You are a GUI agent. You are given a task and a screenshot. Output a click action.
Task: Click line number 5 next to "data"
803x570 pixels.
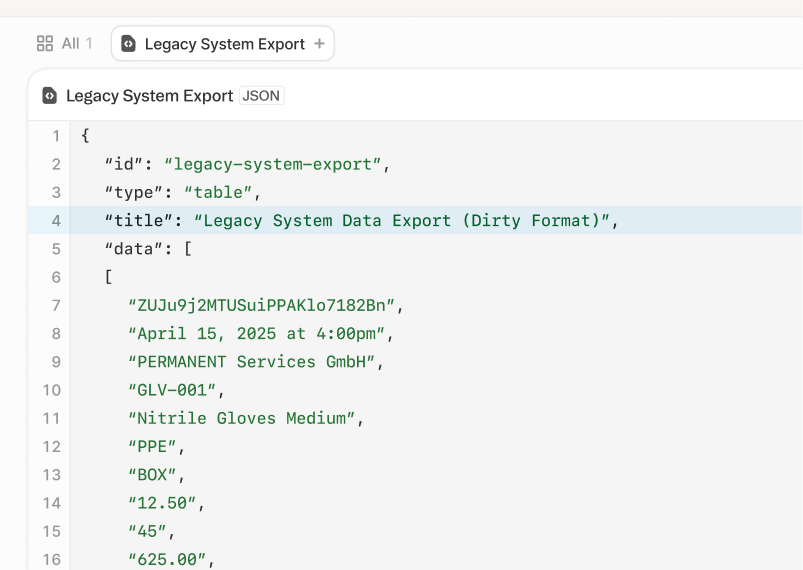tap(56, 248)
